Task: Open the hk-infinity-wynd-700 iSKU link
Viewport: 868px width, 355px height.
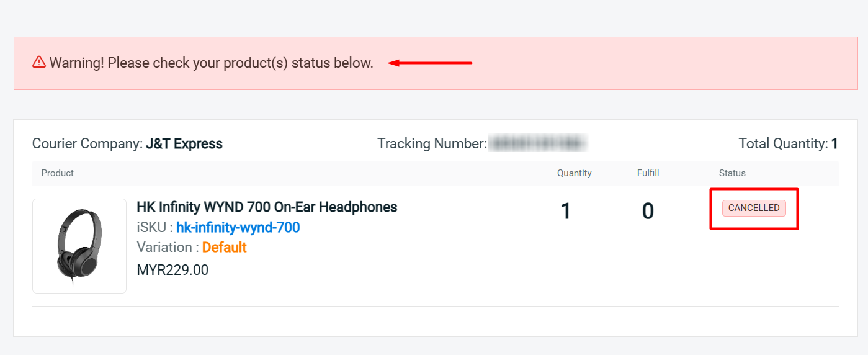Action: (x=238, y=228)
